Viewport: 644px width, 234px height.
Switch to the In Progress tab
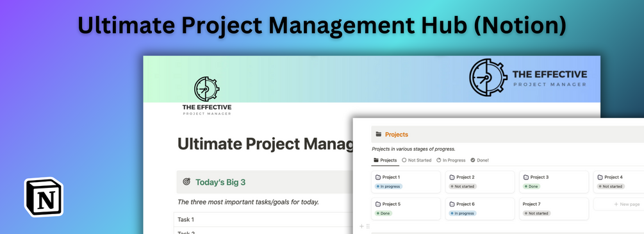click(x=450, y=160)
